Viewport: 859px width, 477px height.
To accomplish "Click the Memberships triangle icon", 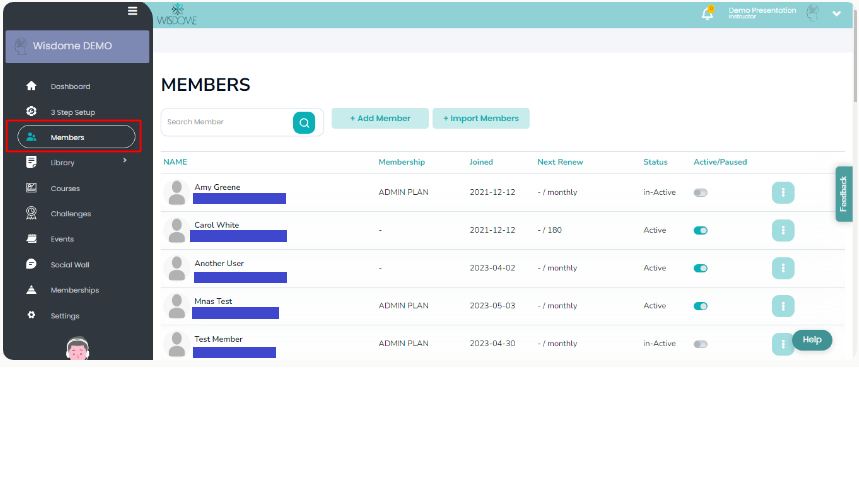I will click(31, 290).
